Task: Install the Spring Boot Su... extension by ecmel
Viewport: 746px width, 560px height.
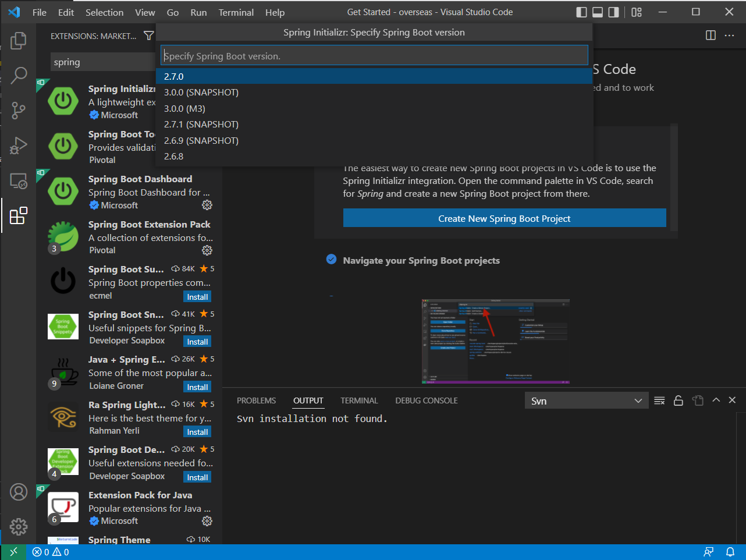Action: [197, 297]
